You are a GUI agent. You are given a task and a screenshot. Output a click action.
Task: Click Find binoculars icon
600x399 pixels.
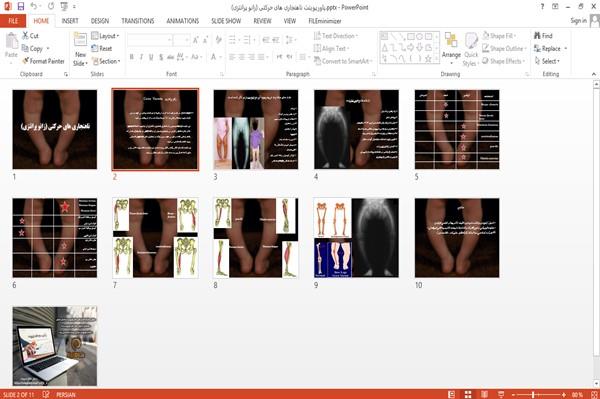[537, 36]
